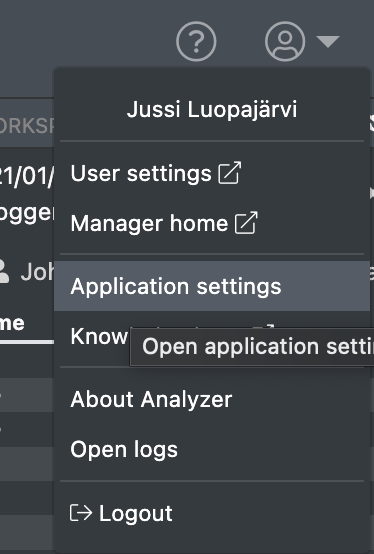Viewport: 374px width, 554px height.
Task: Click the 21/01/ date text
Action: (27, 176)
